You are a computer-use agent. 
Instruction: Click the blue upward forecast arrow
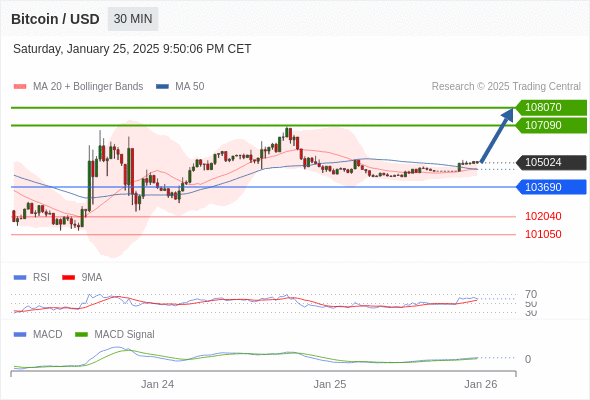(497, 135)
